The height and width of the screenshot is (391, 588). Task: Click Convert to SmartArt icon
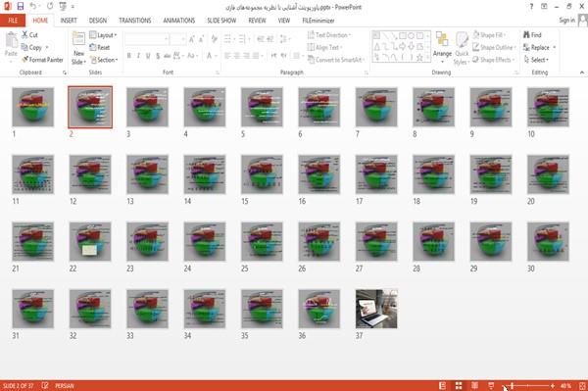point(311,59)
